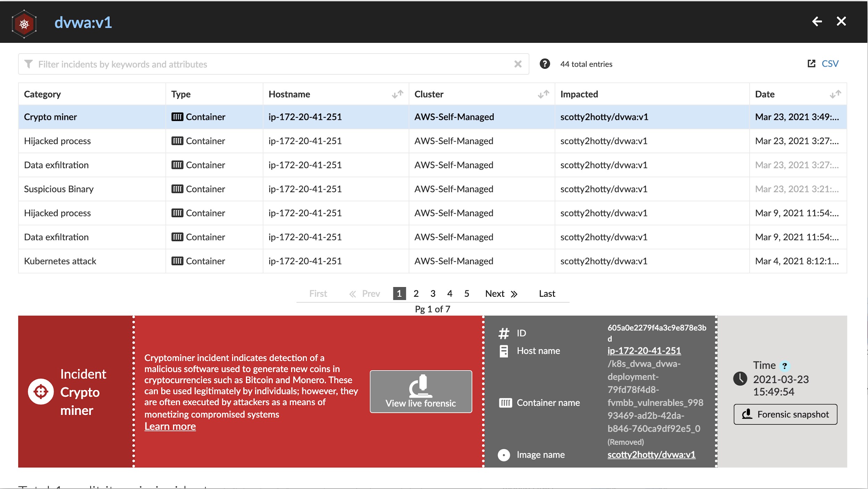Click container icon in Suspicious Binary row
This screenshot has width=868, height=489.
pos(177,189)
